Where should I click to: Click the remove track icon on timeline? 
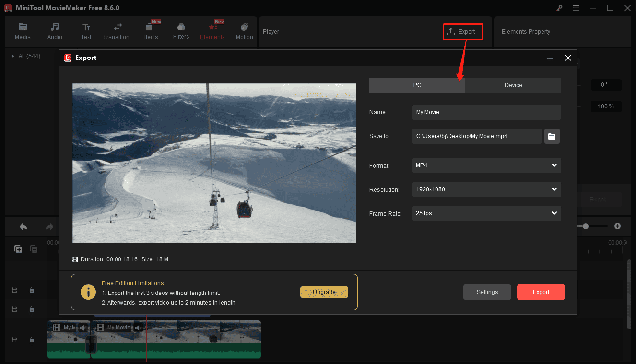[x=34, y=249]
